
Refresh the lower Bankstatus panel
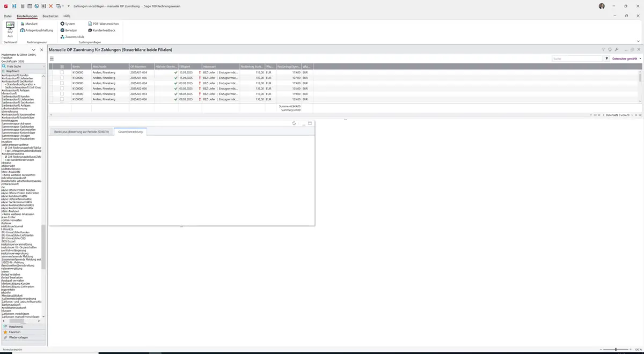coord(294,123)
